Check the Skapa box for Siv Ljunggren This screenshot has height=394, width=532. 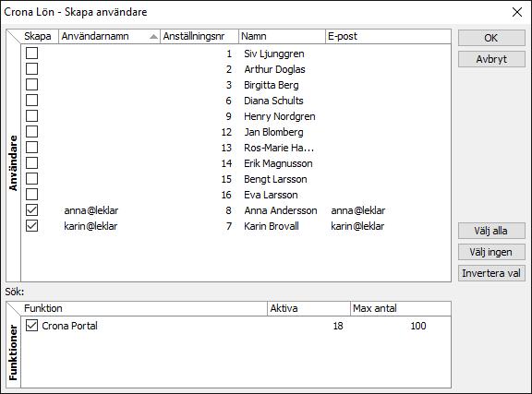pos(32,54)
